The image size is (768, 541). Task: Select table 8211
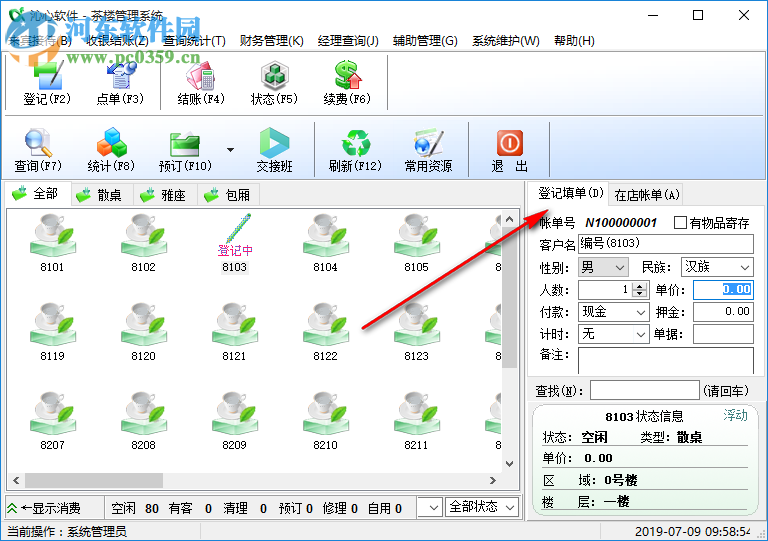click(416, 421)
